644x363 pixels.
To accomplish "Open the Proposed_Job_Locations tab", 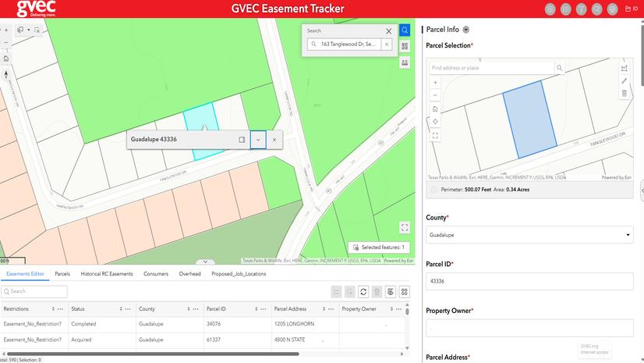I will click(x=239, y=274).
